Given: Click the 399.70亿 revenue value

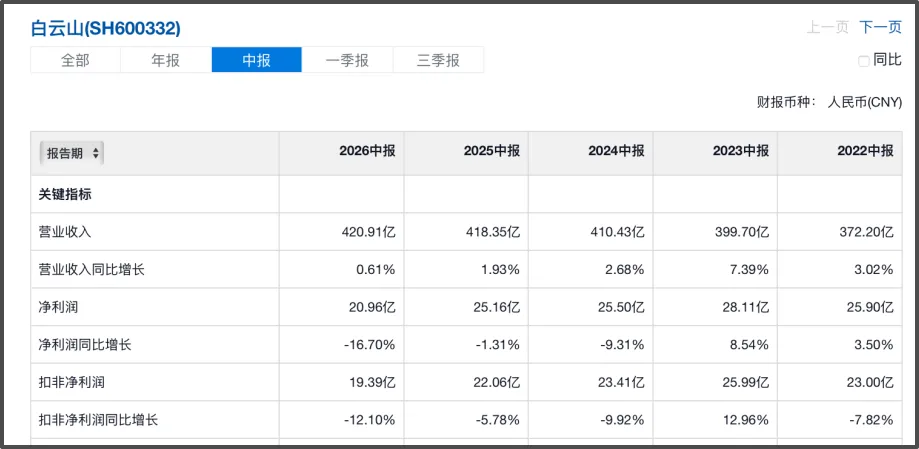Looking at the screenshot, I should click(742, 232).
